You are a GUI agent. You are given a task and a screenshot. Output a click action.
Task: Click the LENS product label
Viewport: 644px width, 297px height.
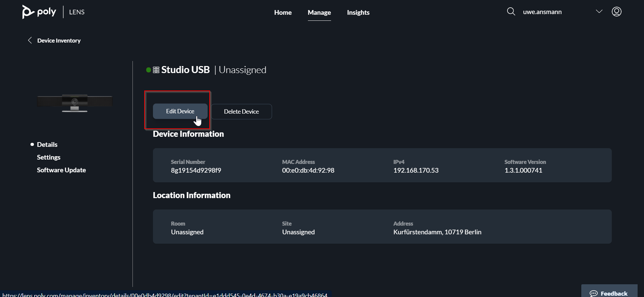pos(77,12)
